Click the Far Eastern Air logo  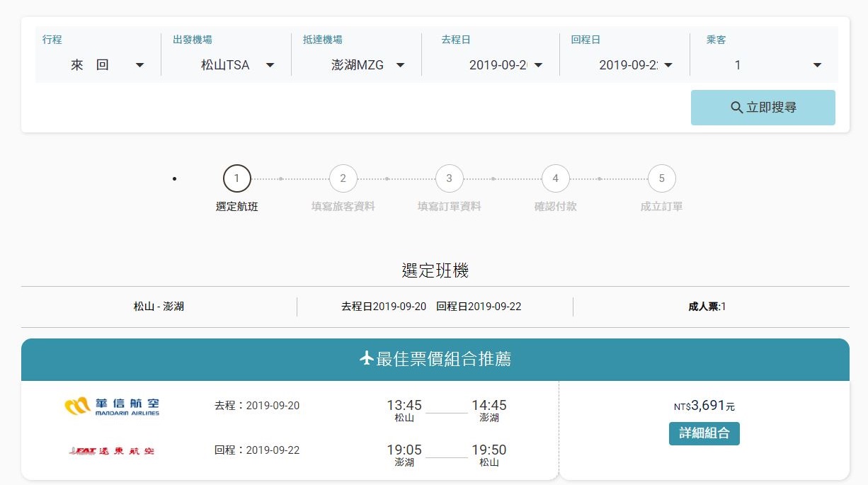[x=112, y=450]
